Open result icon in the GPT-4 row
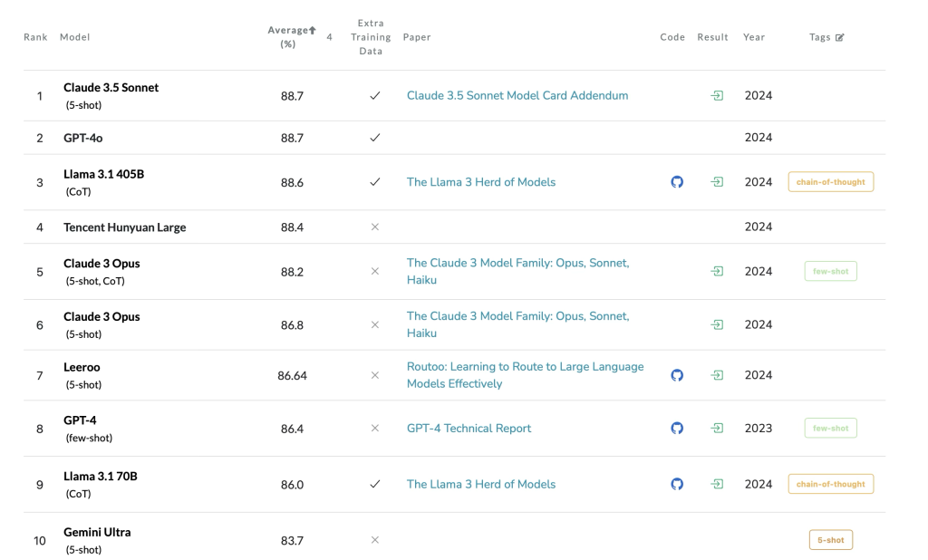Image resolution: width=928 pixels, height=560 pixels. 717,428
